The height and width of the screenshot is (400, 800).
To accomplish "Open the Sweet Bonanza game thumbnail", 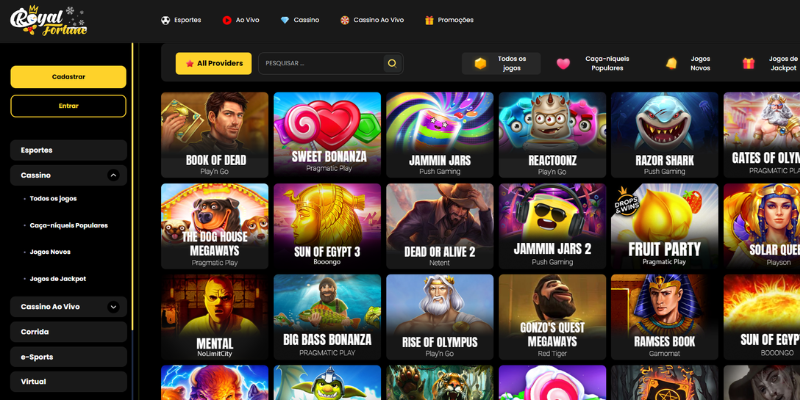I will click(327, 135).
